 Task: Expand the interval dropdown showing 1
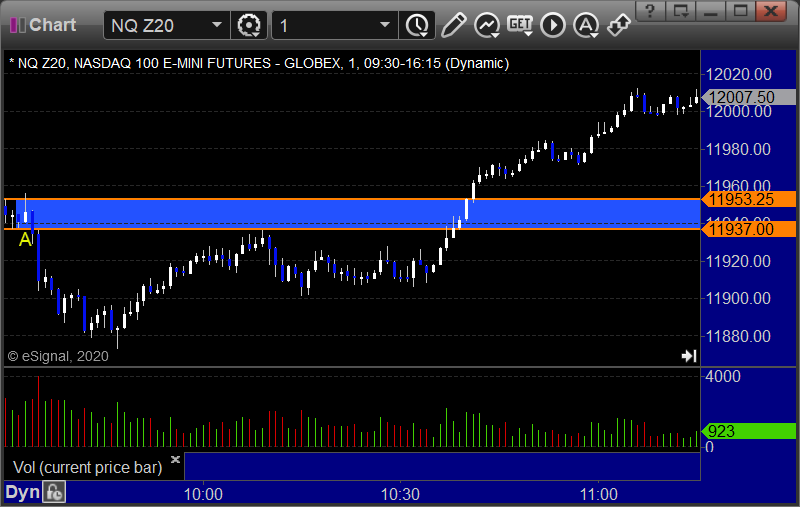pyautogui.click(x=385, y=24)
